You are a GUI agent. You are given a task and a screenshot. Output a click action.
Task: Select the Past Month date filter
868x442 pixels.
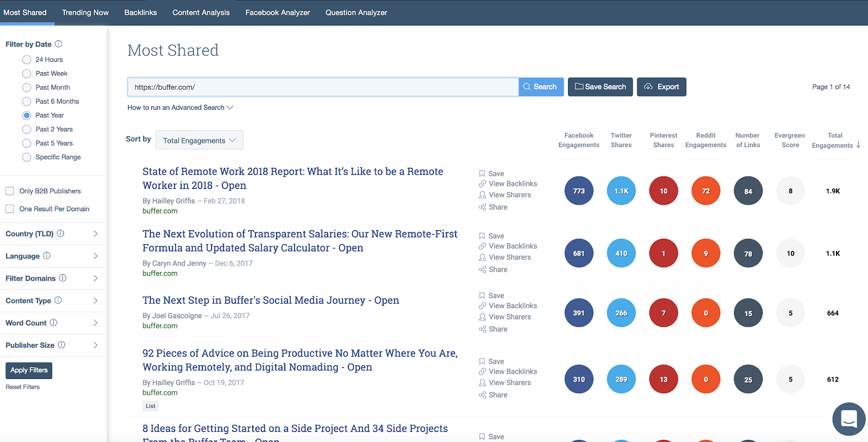tap(27, 87)
